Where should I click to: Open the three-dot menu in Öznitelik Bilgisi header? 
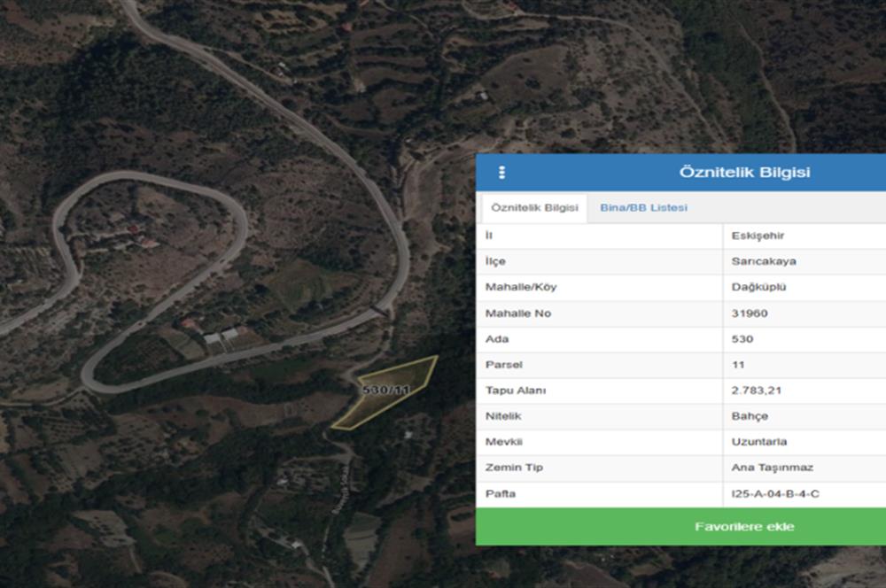coord(501,173)
